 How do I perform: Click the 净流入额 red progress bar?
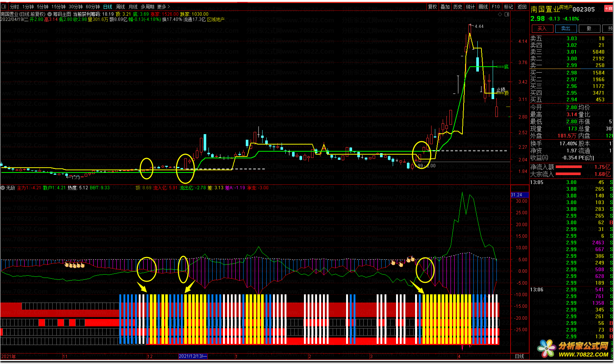569,167
